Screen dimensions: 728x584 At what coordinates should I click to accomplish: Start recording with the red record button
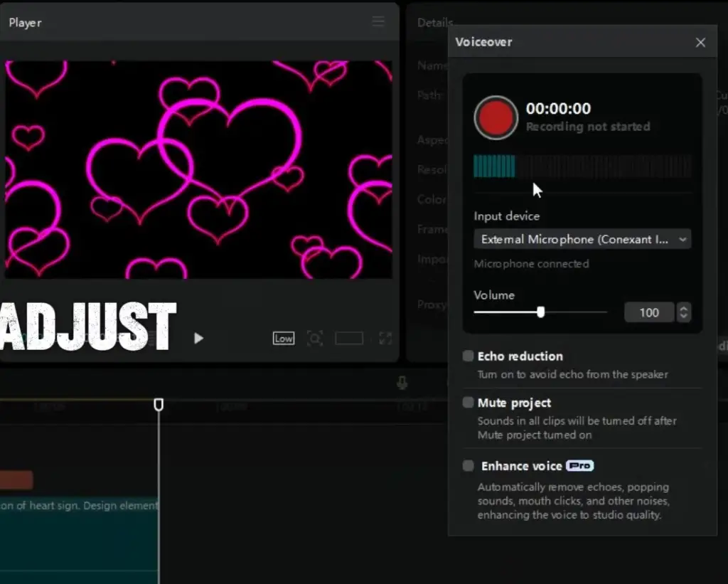496,117
